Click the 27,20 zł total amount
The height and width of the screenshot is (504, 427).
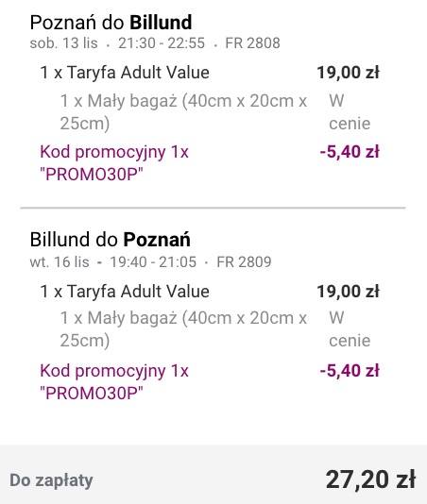tap(370, 479)
